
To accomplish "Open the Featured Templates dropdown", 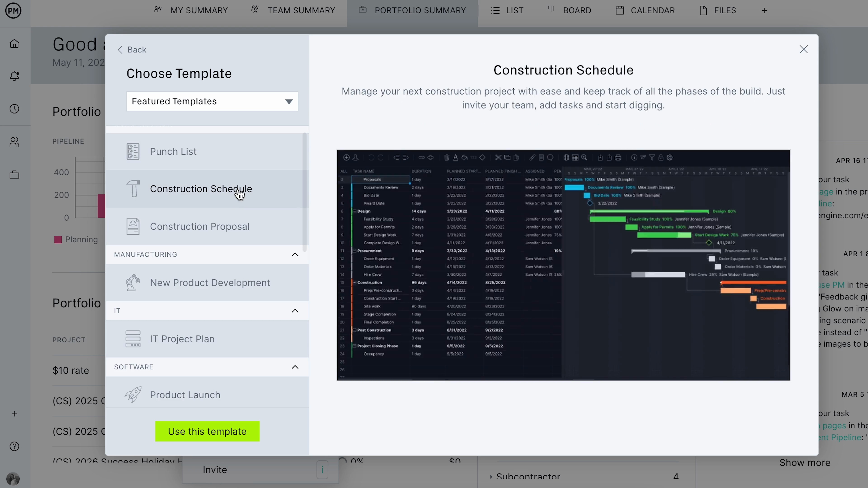I will click(212, 101).
